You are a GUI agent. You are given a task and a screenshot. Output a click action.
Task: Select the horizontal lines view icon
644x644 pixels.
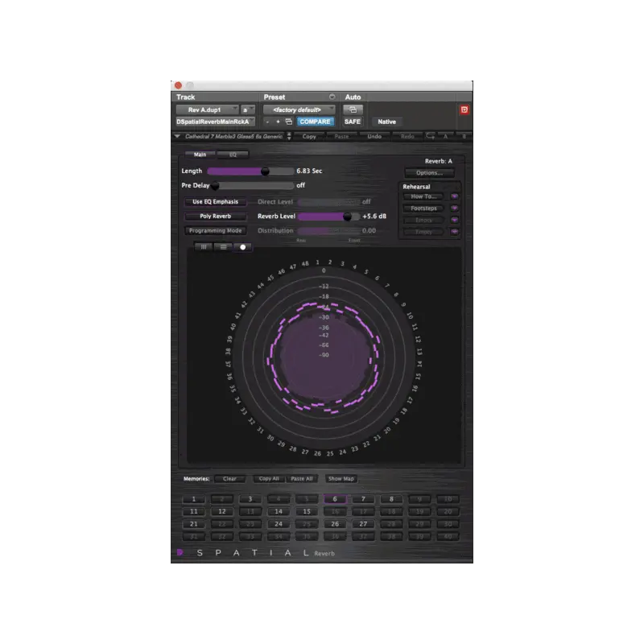pos(223,247)
